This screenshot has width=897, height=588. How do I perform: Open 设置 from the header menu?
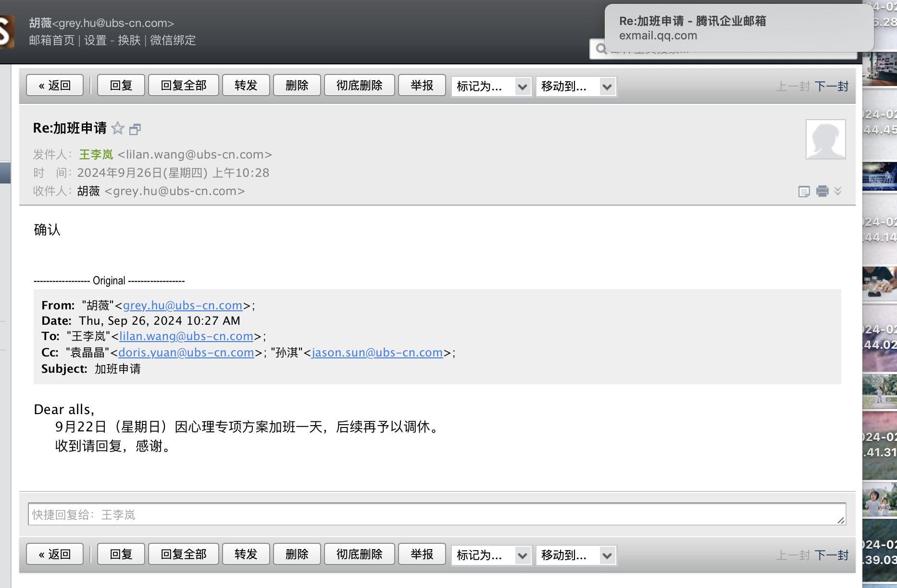(x=95, y=40)
